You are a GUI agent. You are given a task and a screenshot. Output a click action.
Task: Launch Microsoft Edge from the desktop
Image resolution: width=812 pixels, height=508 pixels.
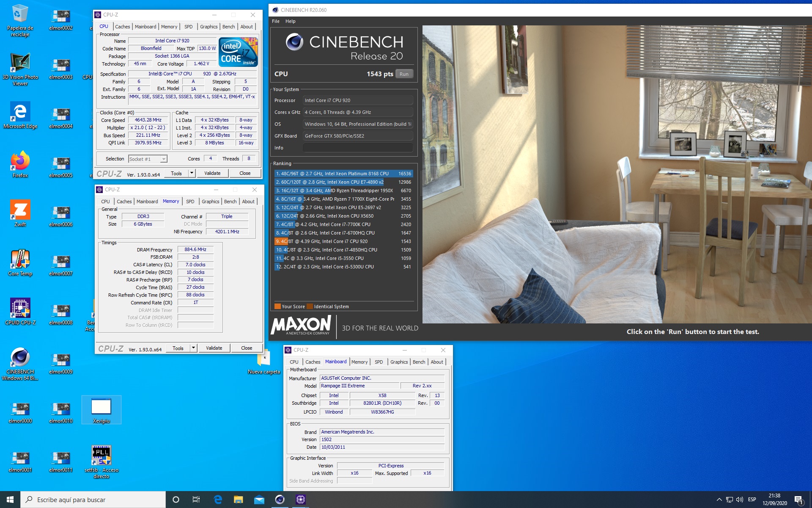pyautogui.click(x=20, y=115)
